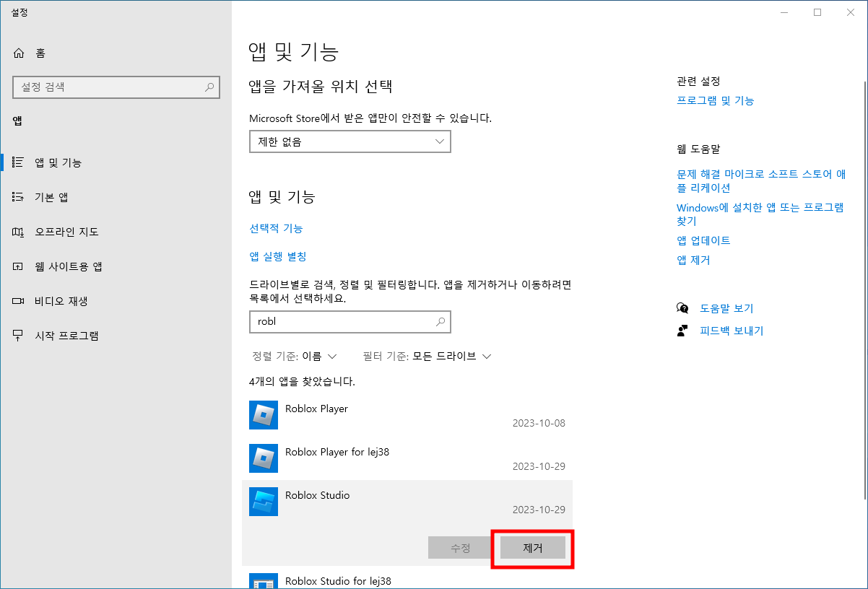
Task: Click the 제거 uninstall button
Action: click(x=533, y=548)
